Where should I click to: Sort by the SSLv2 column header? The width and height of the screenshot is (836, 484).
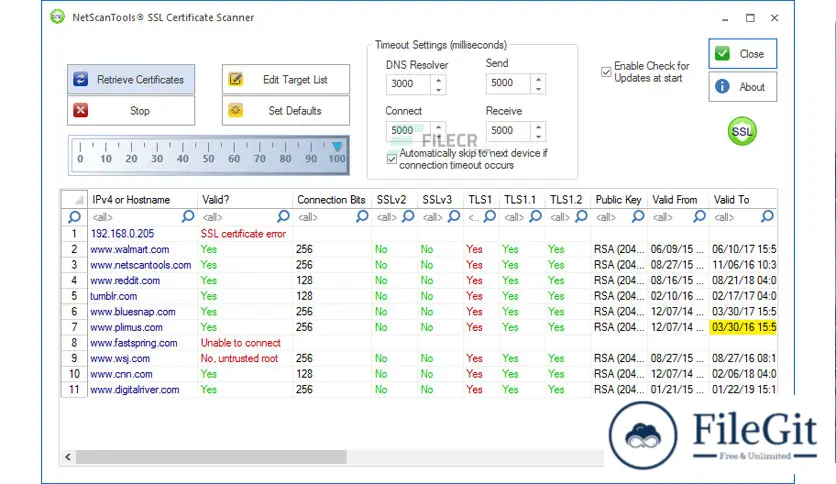pos(395,199)
